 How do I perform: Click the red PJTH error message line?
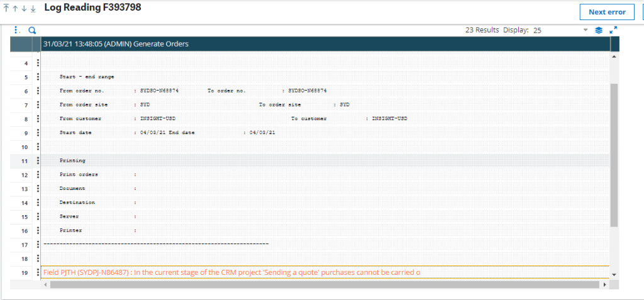tap(231, 272)
